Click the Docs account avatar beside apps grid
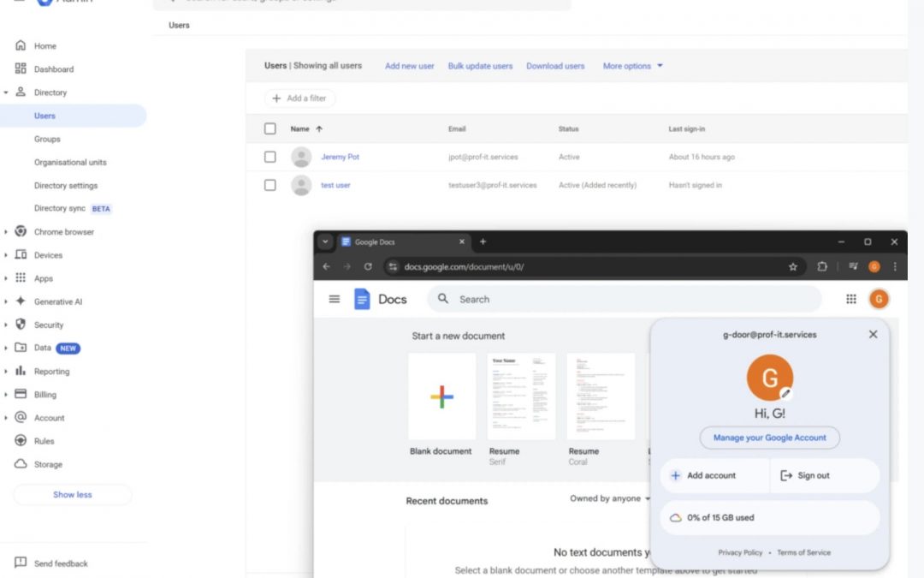 tap(879, 299)
